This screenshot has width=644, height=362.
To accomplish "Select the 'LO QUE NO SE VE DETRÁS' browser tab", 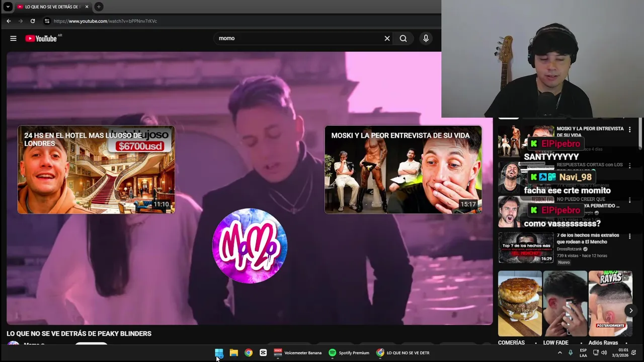I will coord(52,7).
